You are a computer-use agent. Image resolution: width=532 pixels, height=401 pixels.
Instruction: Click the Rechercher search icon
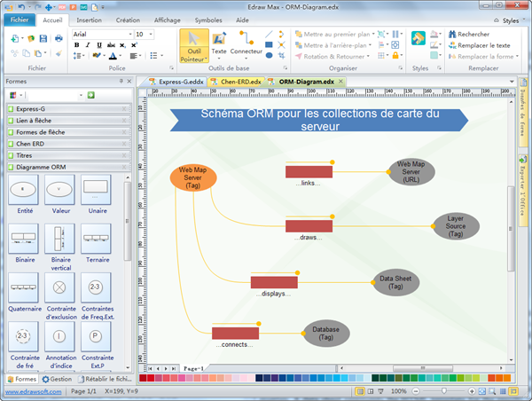tap(451, 34)
